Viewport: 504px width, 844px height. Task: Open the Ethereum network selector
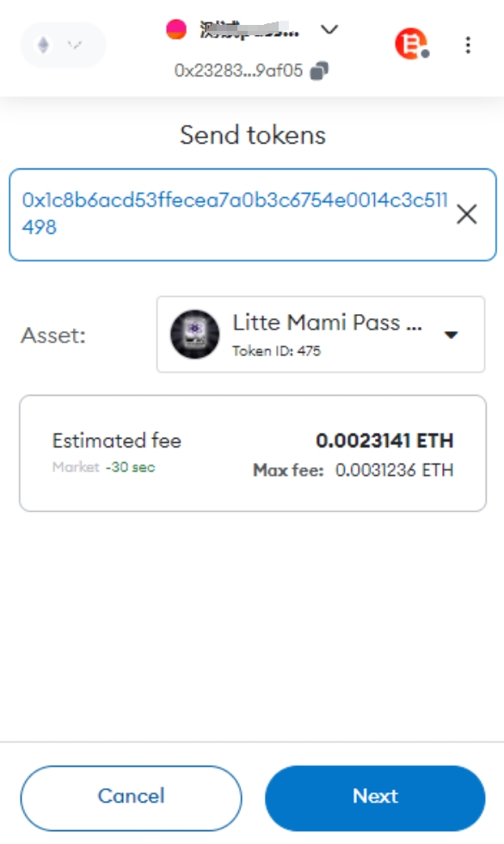pos(63,45)
